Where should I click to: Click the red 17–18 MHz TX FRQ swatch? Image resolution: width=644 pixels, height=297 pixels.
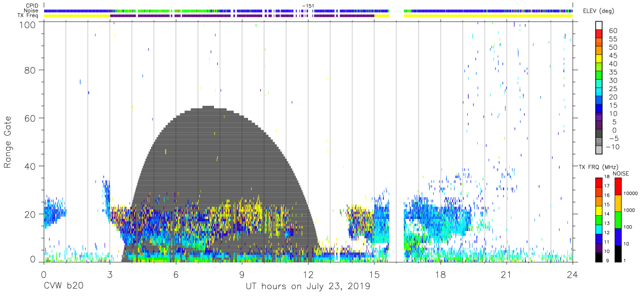[599, 182]
